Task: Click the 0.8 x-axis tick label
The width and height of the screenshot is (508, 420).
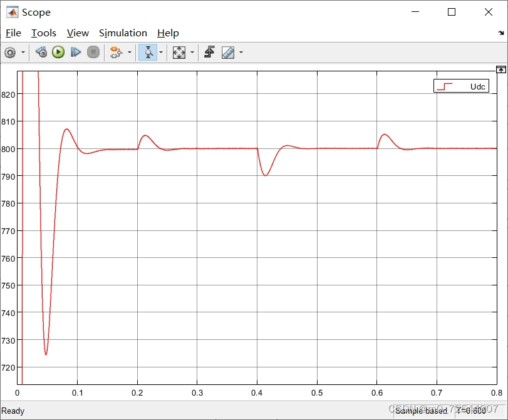Action: tap(497, 393)
